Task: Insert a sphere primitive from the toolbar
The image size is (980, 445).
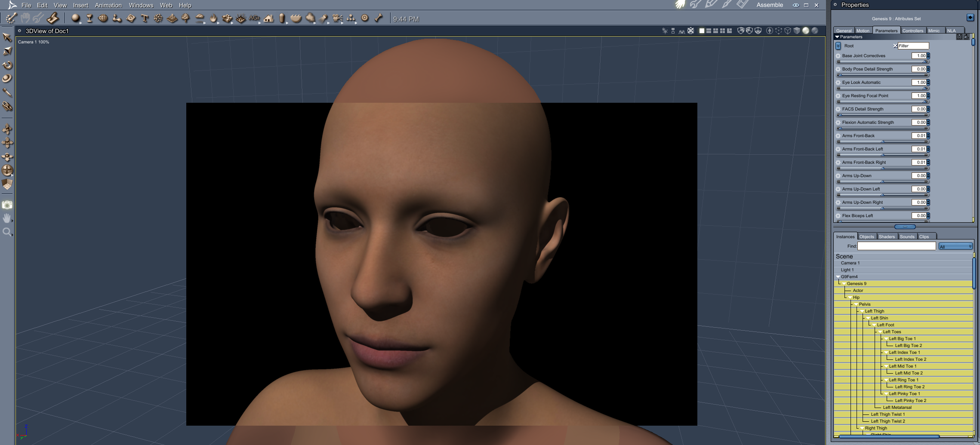Action: tap(76, 18)
